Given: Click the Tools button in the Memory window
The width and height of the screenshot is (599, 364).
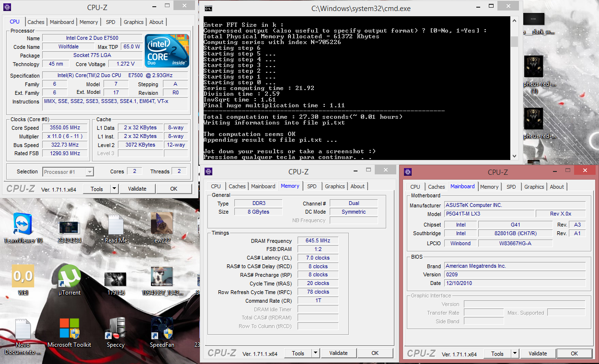Looking at the screenshot, I should (298, 353).
